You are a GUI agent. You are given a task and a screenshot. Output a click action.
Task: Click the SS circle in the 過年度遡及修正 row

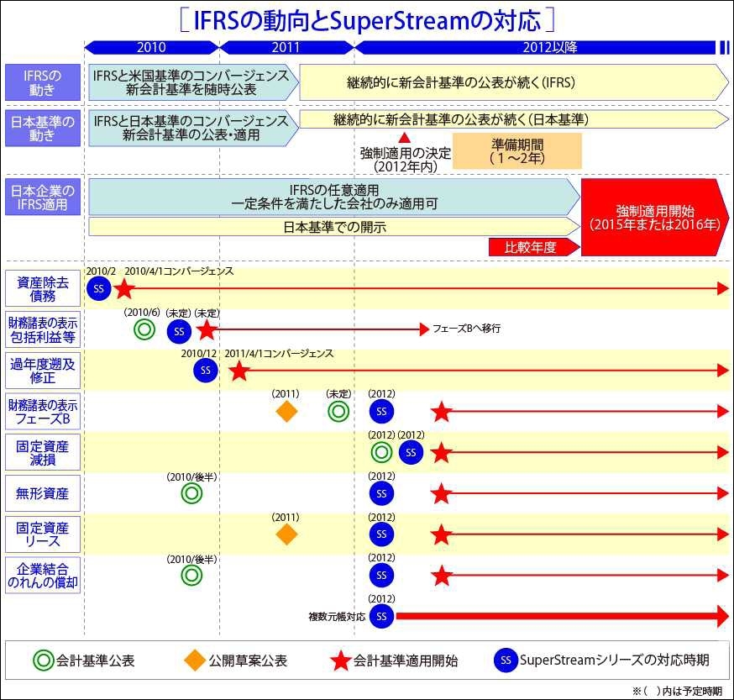(x=206, y=370)
